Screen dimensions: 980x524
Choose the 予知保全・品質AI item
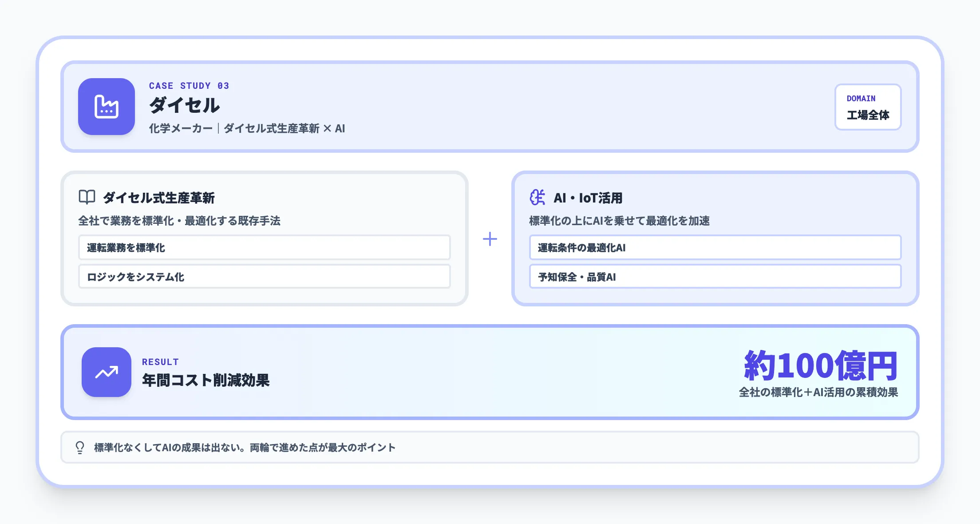point(715,276)
